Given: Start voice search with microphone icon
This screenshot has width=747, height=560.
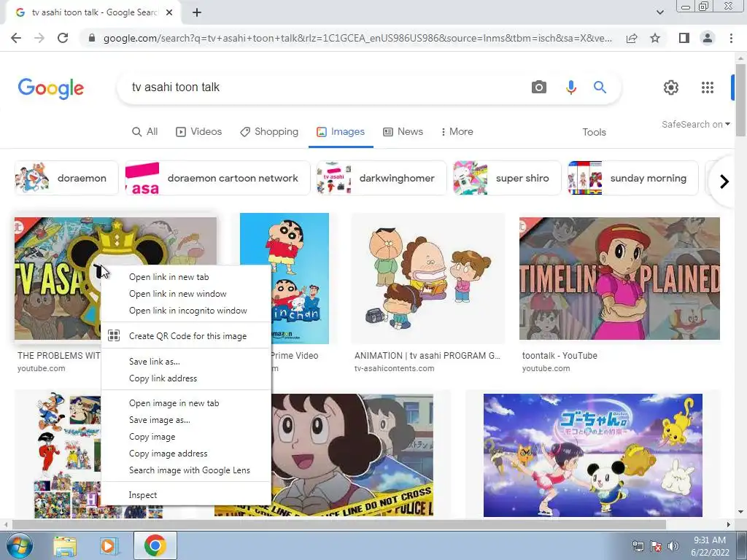Looking at the screenshot, I should [x=570, y=87].
